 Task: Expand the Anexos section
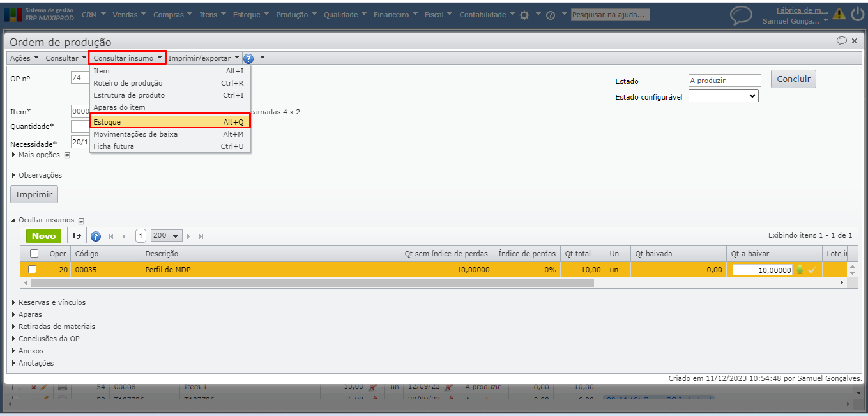[27, 351]
